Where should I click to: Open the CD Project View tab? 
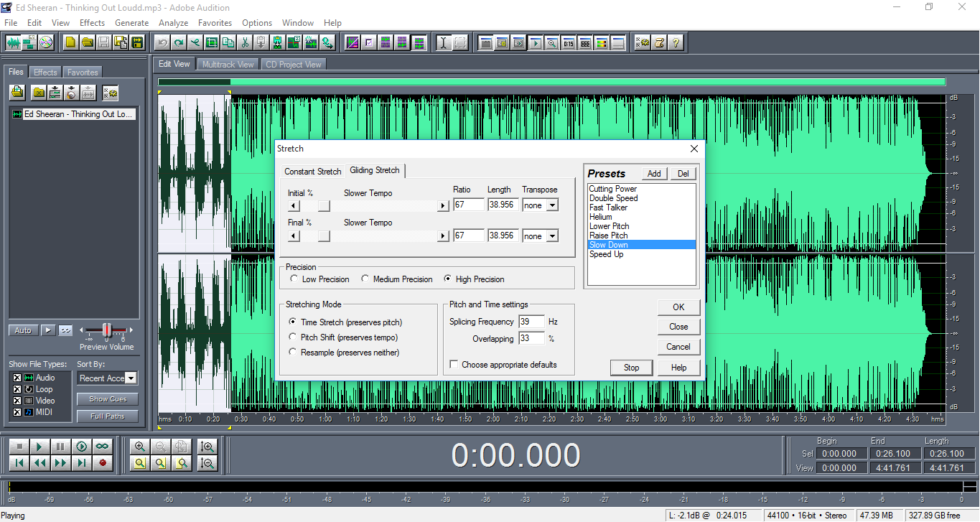[x=294, y=65]
